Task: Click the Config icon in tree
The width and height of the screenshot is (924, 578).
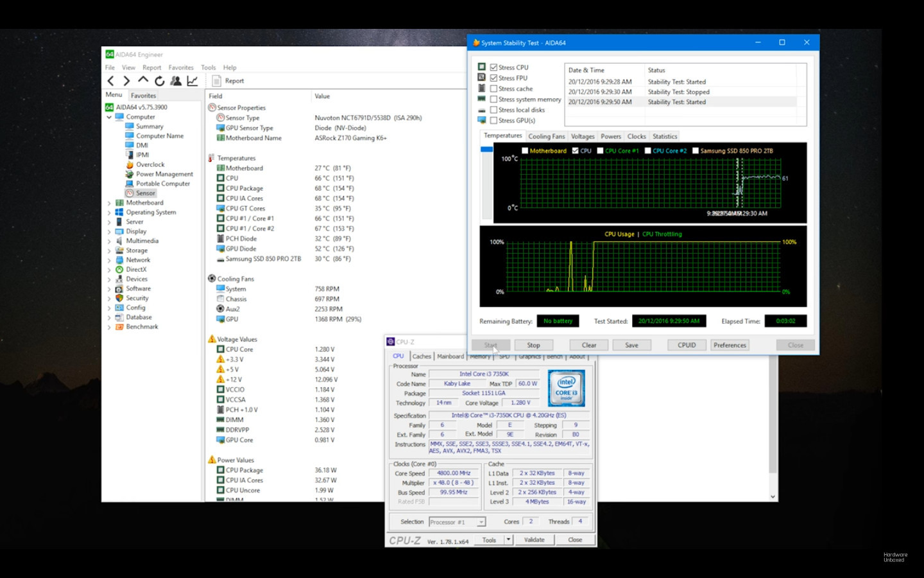Action: tap(119, 308)
